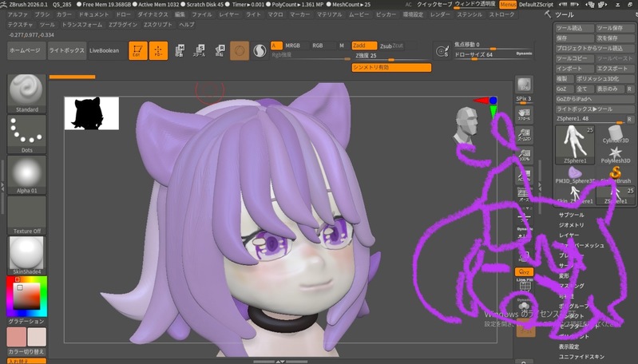The height and width of the screenshot is (364, 638).
Task: Select the Scale (スケール) transform icon
Action: pos(200,51)
